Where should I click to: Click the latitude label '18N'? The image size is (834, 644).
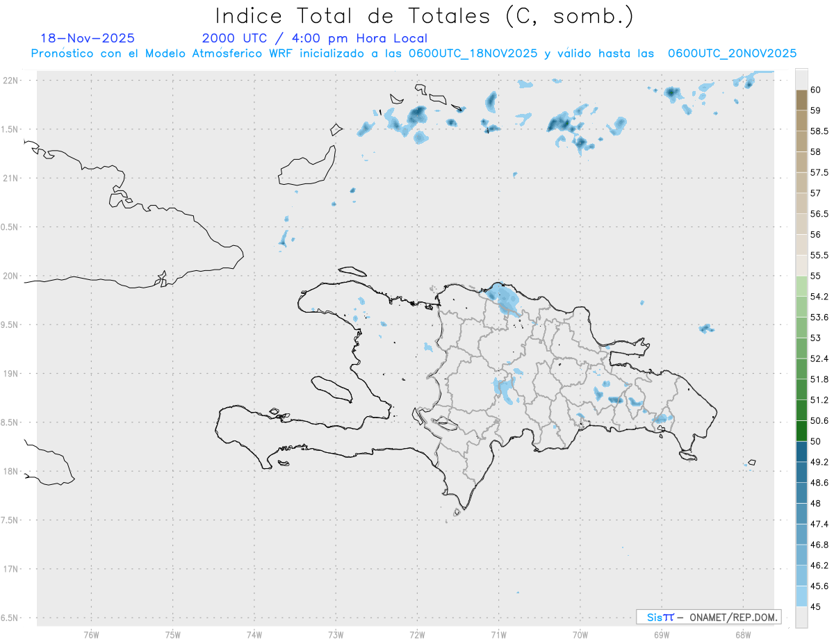coord(12,471)
